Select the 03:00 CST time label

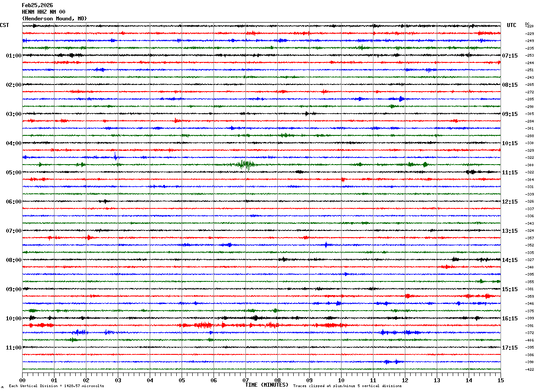tap(14, 114)
